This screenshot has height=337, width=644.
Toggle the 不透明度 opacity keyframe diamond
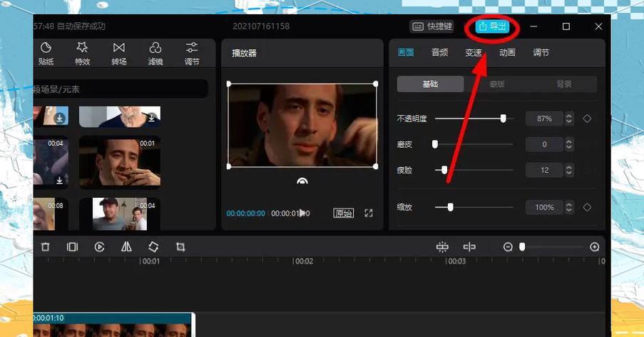(587, 119)
